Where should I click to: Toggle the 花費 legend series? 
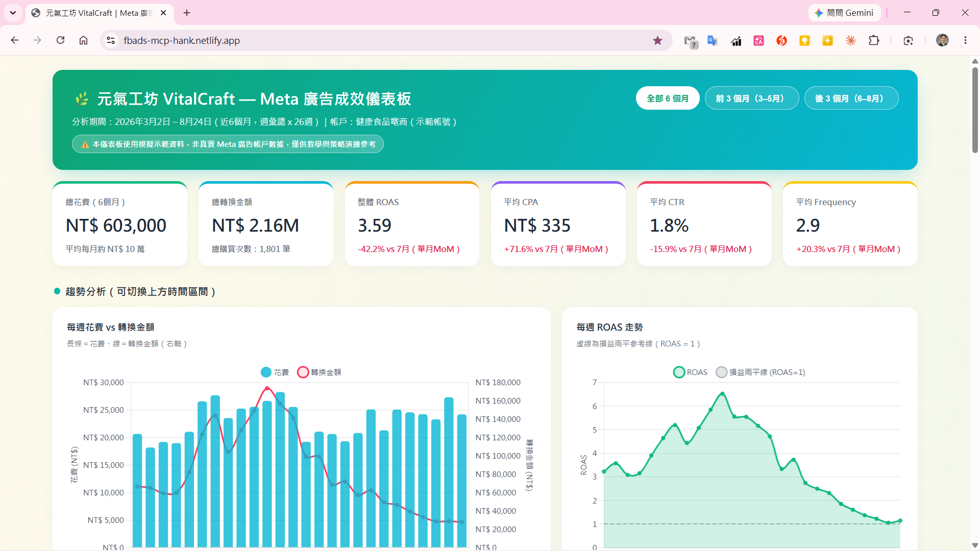coord(275,372)
